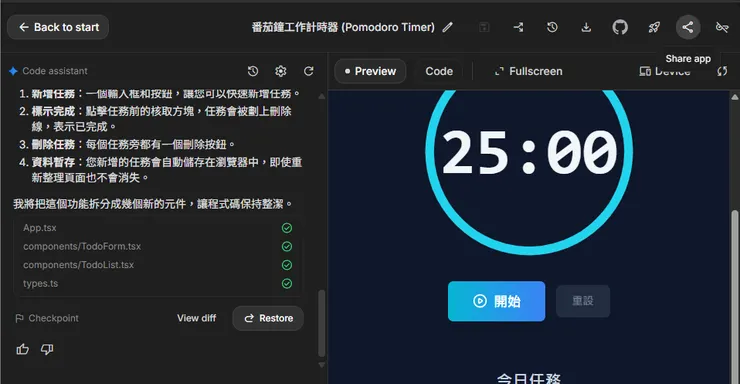The image size is (740, 384).
Task: Click the crossed-out link icon in header
Action: click(x=722, y=27)
